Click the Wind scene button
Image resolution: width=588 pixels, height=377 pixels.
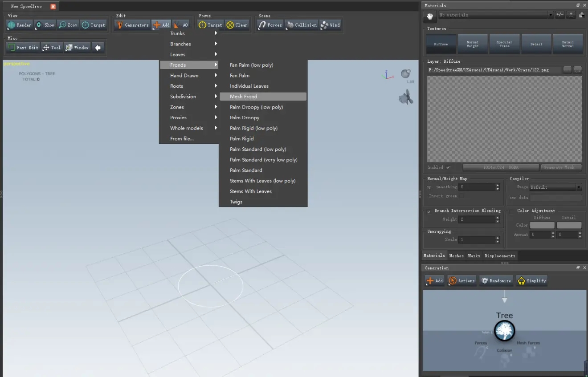click(331, 25)
